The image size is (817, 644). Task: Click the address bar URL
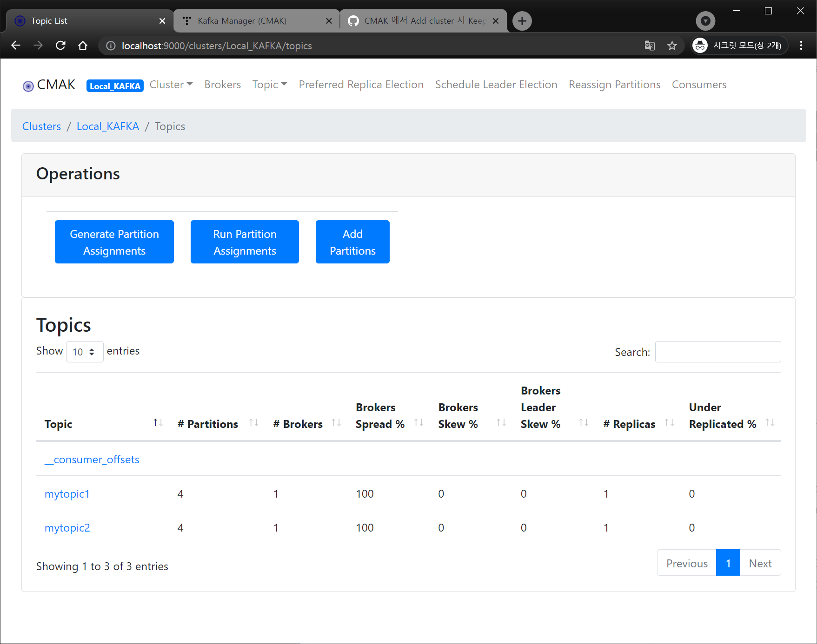[217, 46]
